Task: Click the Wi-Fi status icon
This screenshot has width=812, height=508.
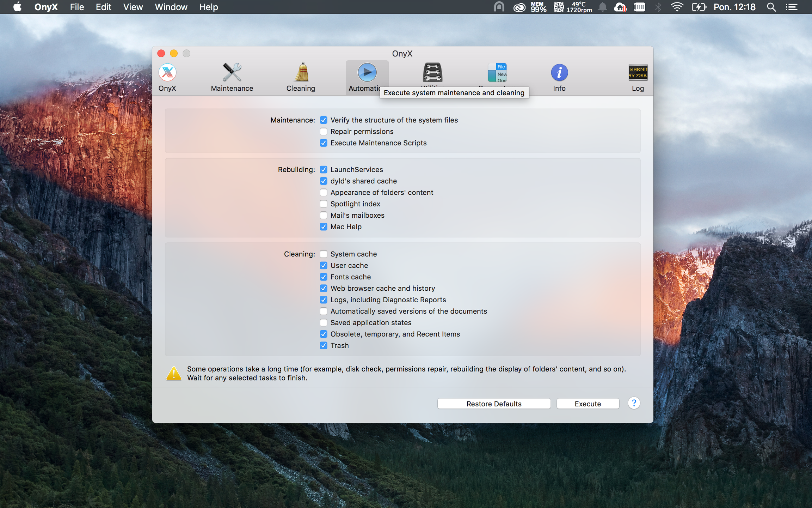Action: (677, 7)
